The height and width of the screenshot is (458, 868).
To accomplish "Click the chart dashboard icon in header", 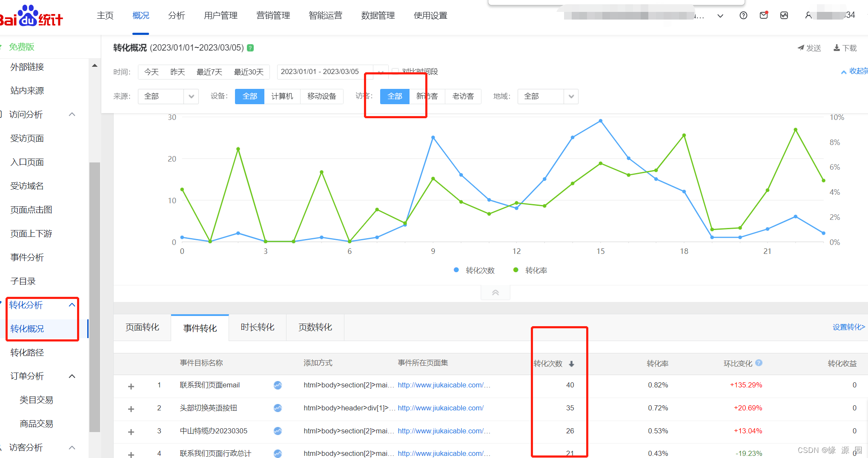I will [784, 16].
